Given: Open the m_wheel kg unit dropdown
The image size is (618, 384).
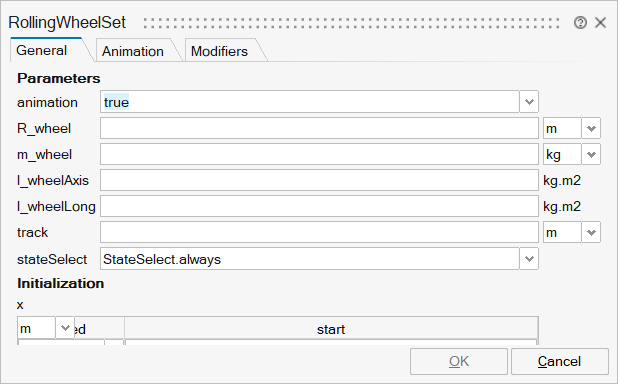Looking at the screenshot, I should pyautogui.click(x=591, y=155).
